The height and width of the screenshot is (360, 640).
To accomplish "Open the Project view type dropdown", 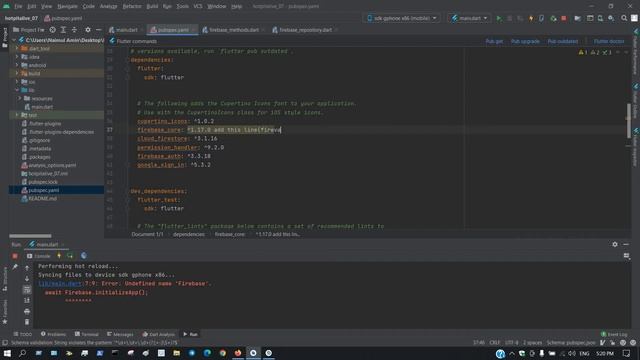I will 29,30.
